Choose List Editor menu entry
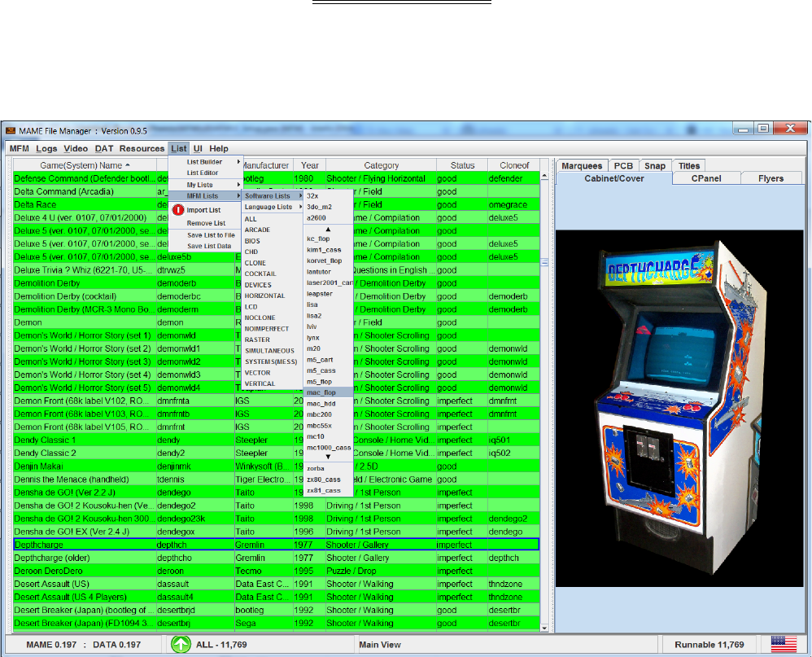The image size is (812, 657). pos(206,173)
